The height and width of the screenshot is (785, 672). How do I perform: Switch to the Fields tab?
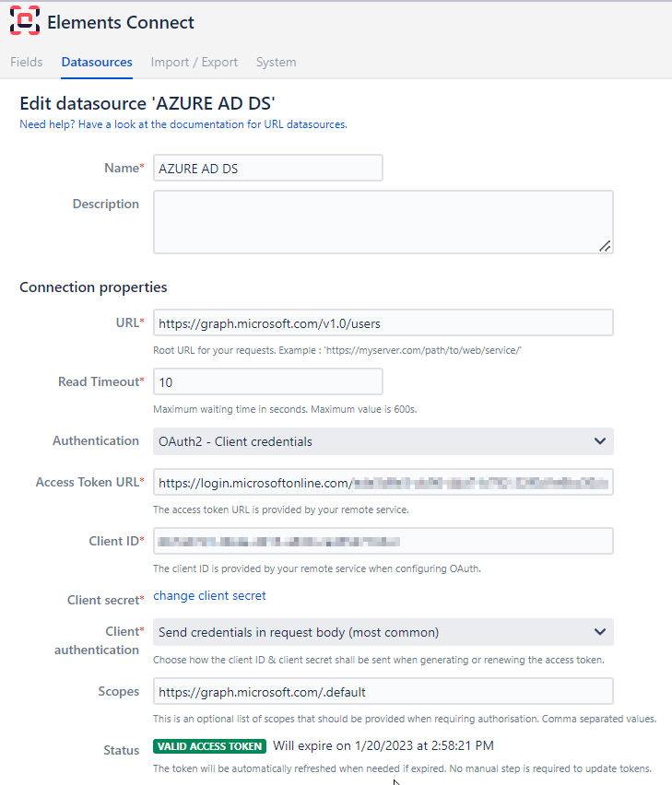click(26, 63)
